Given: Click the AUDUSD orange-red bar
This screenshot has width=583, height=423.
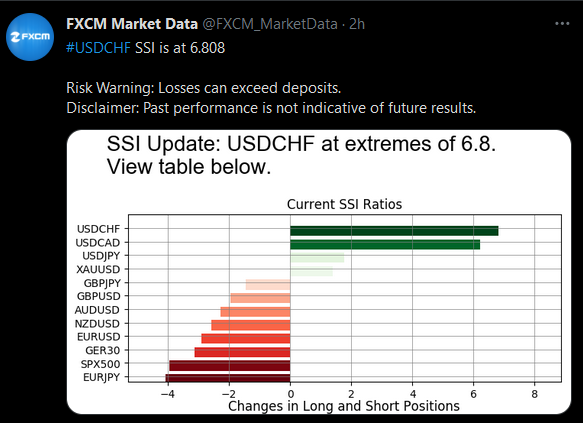Looking at the screenshot, I should (255, 311).
